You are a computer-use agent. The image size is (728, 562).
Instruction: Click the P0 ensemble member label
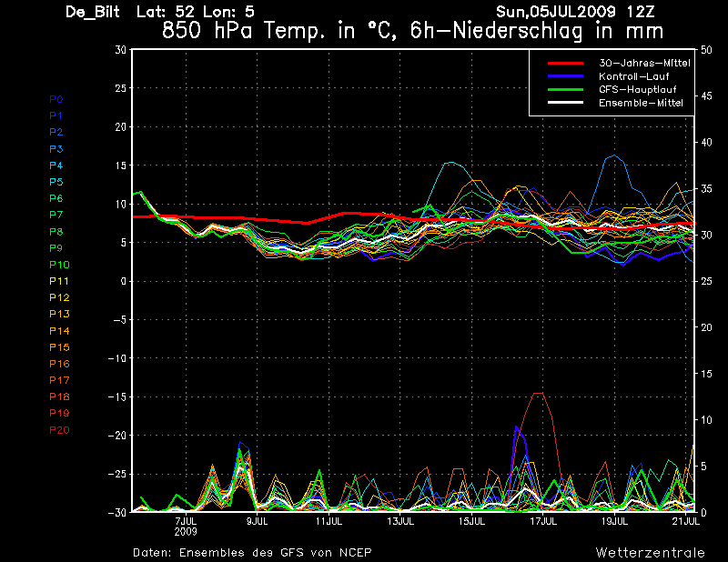click(56, 99)
